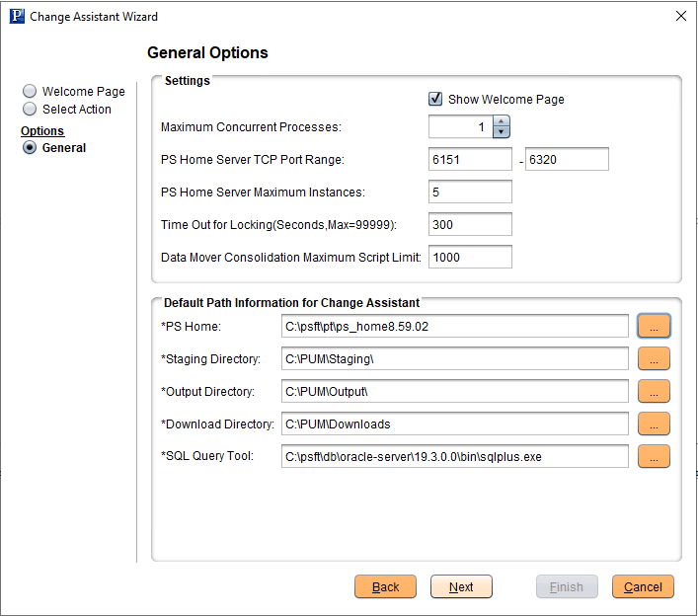Click the Download Directory path field

pyautogui.click(x=455, y=423)
